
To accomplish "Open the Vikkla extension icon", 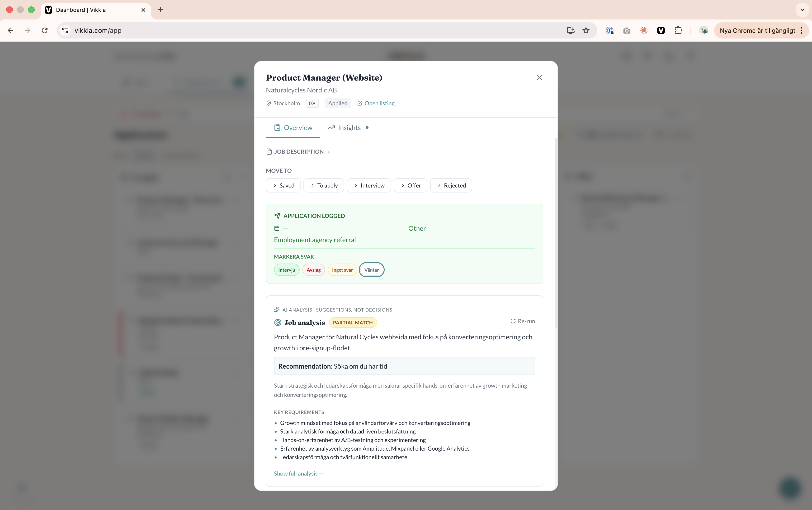I will (661, 30).
